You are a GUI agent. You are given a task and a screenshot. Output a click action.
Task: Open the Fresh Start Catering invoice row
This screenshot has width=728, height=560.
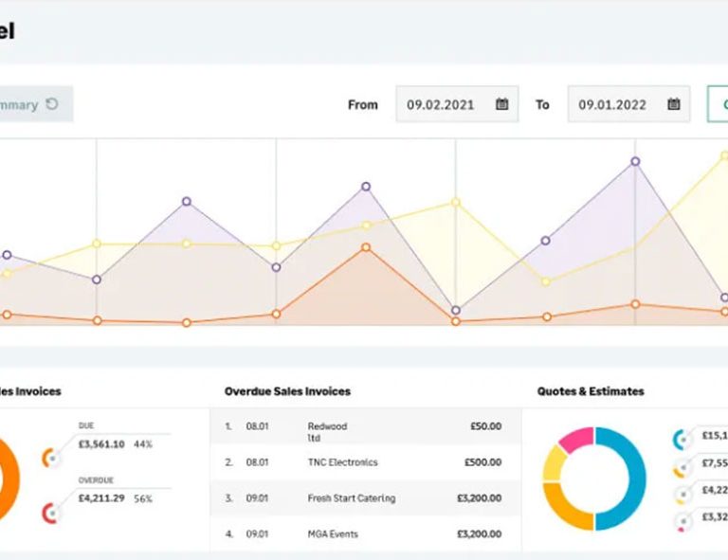(x=365, y=497)
